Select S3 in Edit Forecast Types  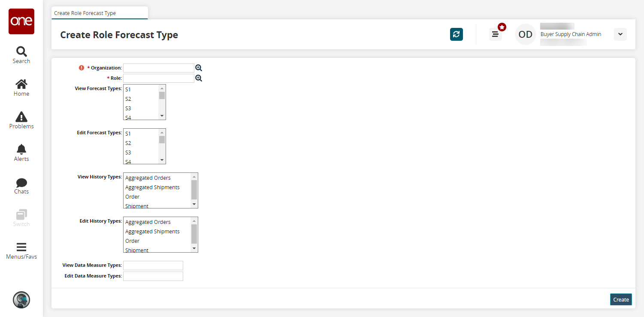[x=141, y=153]
